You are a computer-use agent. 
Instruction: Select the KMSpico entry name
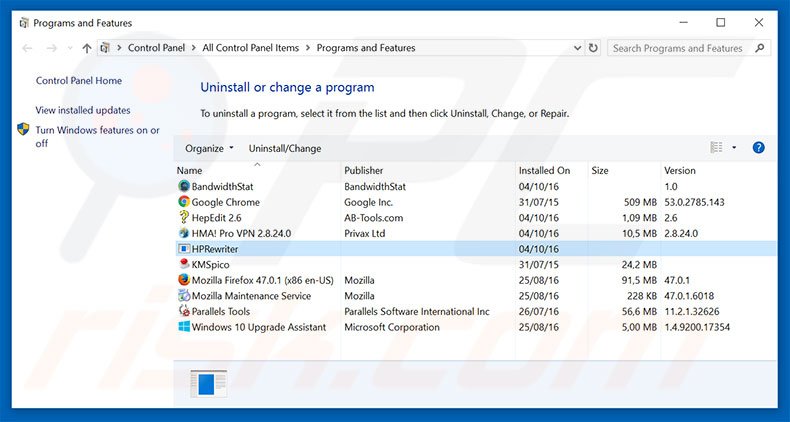point(210,264)
